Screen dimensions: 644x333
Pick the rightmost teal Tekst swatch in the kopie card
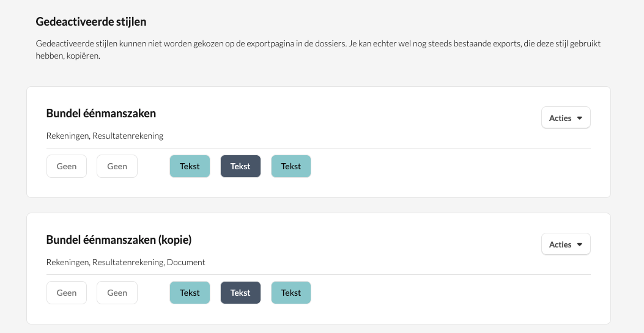click(x=291, y=293)
